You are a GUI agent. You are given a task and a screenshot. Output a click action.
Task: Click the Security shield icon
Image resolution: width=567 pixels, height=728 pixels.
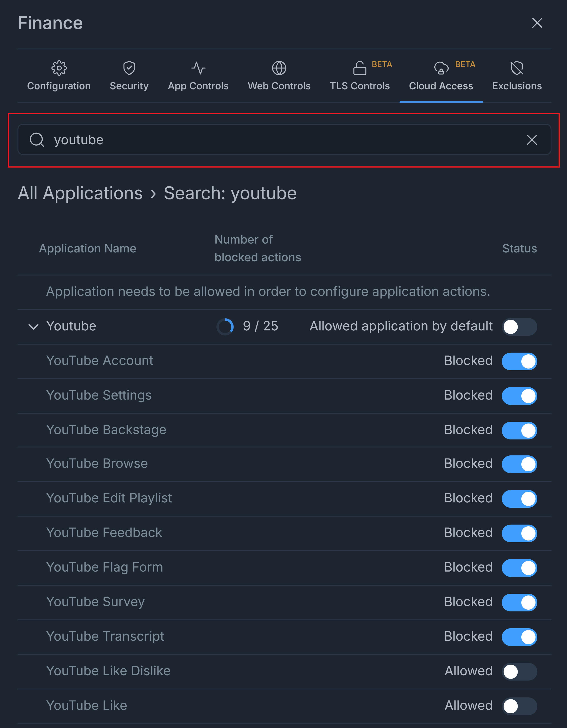(x=129, y=68)
